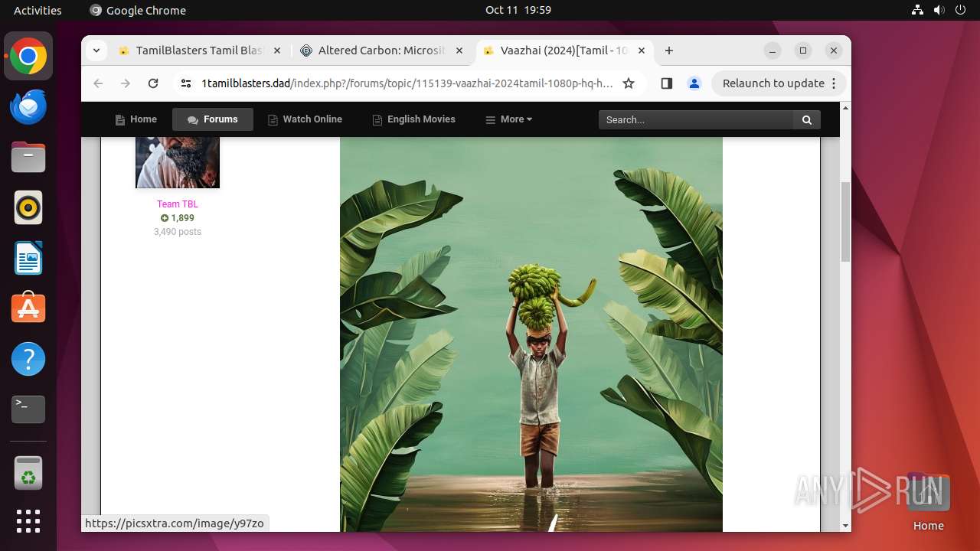Open the Watch Online menu item
The image size is (980, 551).
305,119
